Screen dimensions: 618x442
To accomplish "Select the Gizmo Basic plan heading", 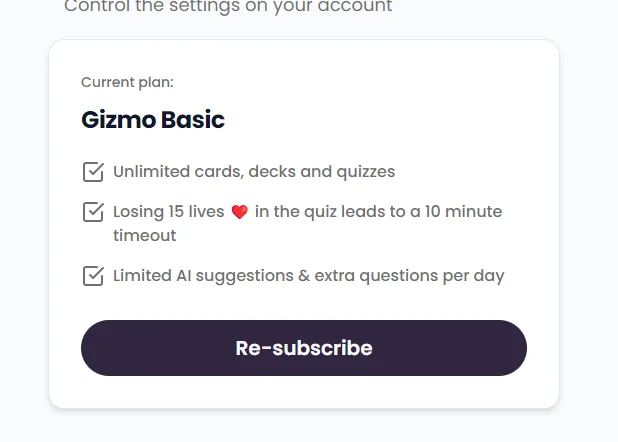I will tap(153, 119).
